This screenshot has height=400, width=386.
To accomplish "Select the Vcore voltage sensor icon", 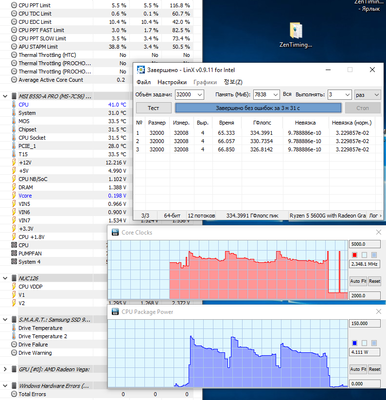I will (x=14, y=196).
